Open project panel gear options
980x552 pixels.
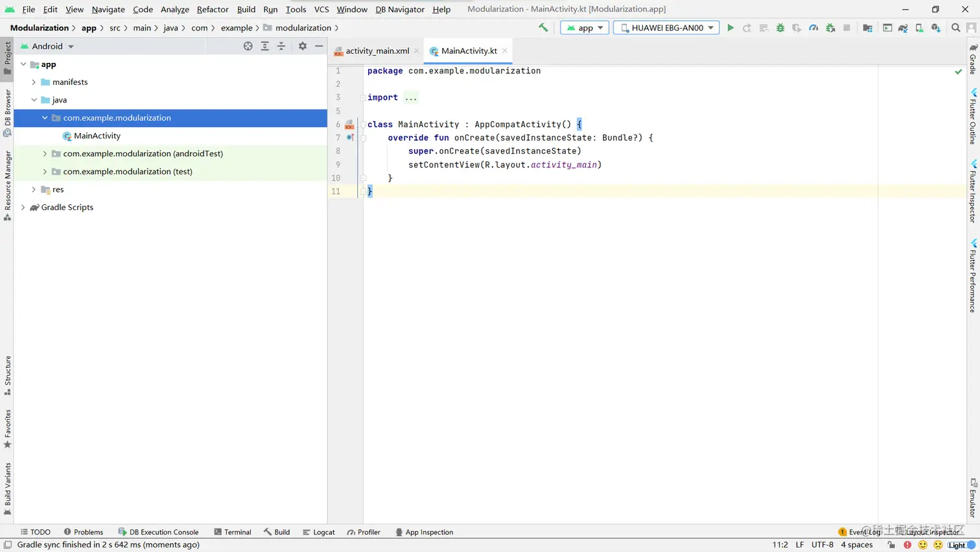tap(303, 46)
